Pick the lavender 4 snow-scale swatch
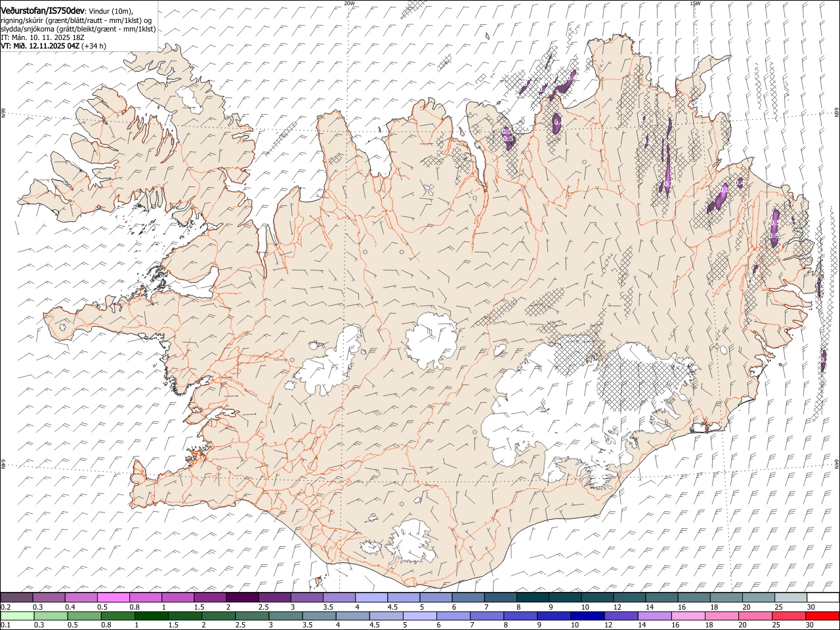 [371, 598]
